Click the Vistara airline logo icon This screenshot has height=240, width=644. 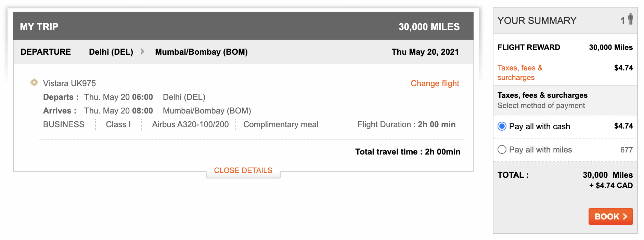point(34,82)
